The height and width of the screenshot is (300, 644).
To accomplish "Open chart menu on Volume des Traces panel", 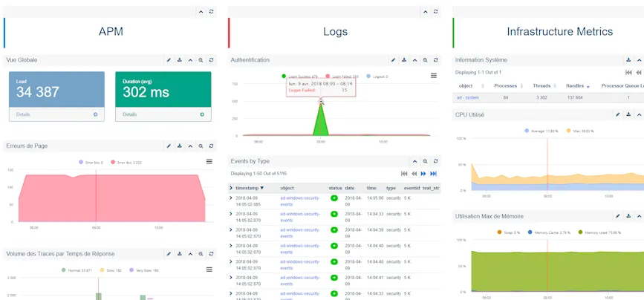I will [209, 270].
